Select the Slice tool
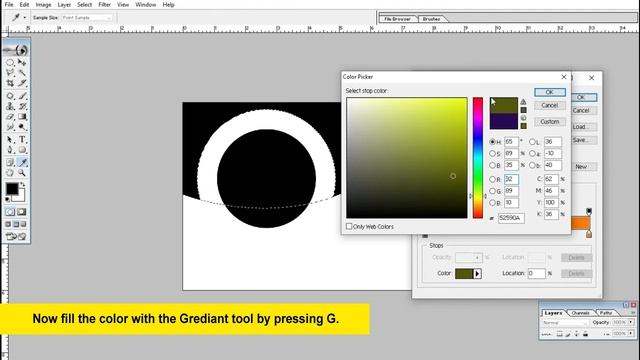The width and height of the screenshot is (640, 360). coord(22,83)
